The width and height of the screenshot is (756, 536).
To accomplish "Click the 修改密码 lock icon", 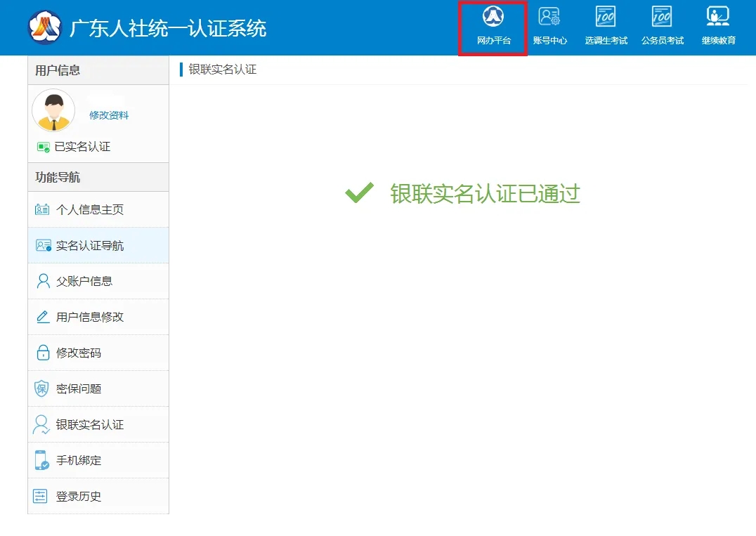I will click(44, 353).
